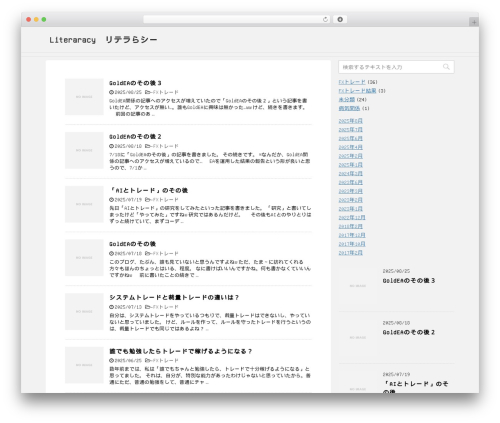Click the folder icon in main GoldEAのその後２ post
Viewport: 500px width, 423px height.
(147, 146)
